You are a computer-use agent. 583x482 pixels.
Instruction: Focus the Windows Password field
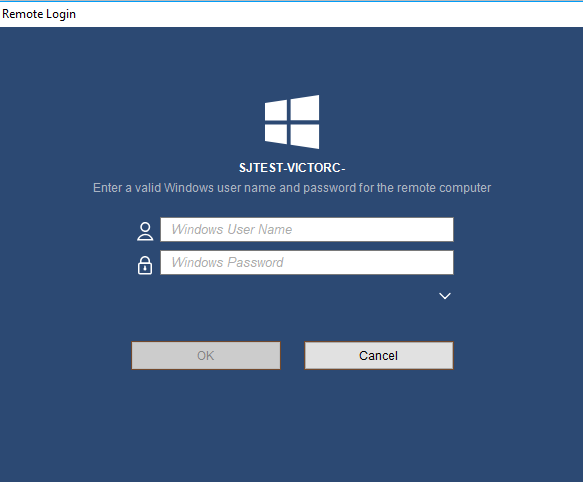coord(307,263)
